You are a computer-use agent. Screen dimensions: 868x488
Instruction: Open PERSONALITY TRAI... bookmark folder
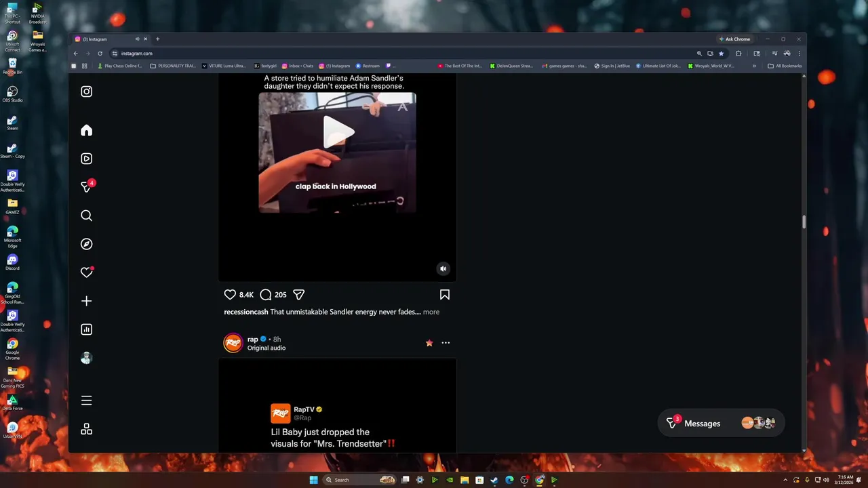172,66
